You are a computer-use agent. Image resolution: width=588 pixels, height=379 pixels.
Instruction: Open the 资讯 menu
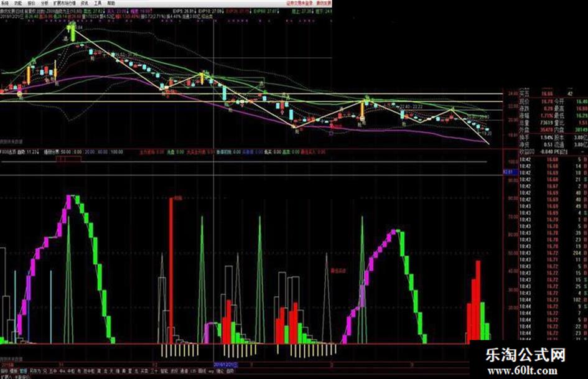85,3
